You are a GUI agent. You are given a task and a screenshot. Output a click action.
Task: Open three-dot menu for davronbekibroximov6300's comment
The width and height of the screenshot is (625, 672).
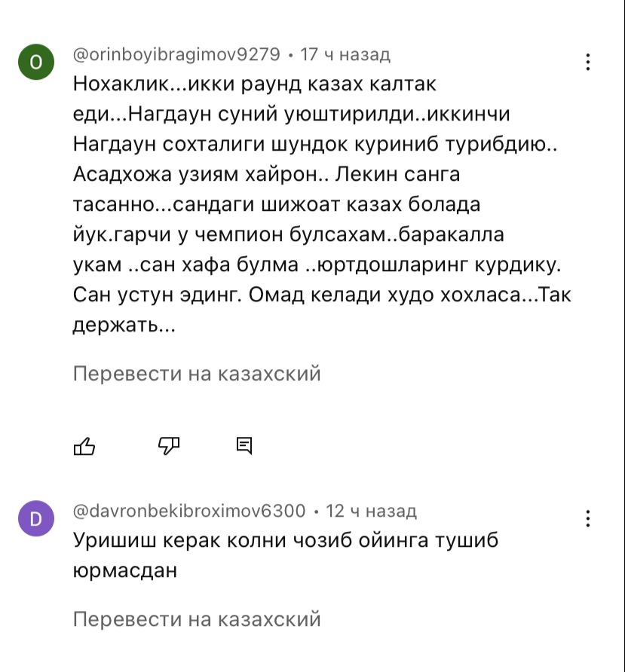coord(588,518)
